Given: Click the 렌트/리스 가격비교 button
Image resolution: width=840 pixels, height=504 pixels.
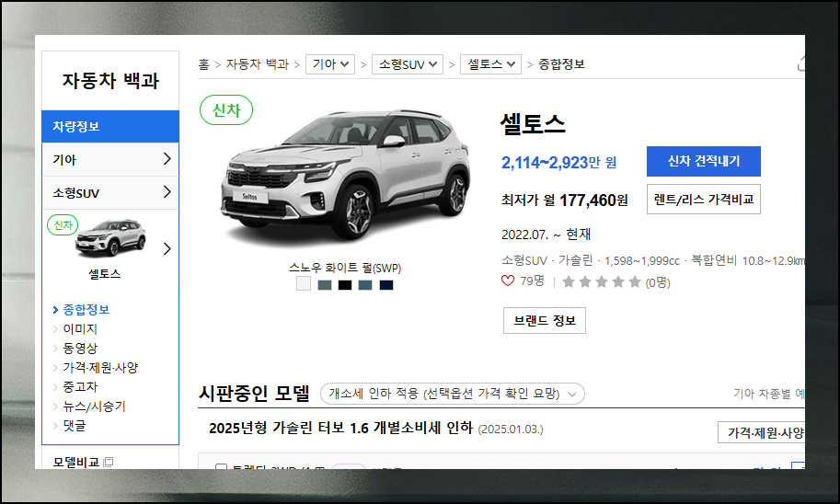Looking at the screenshot, I should pyautogui.click(x=704, y=200).
